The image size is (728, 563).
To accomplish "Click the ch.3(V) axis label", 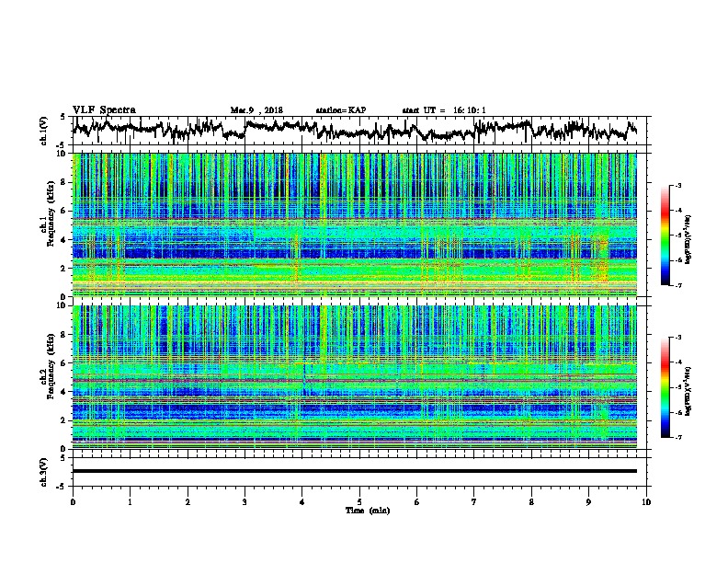I will pyautogui.click(x=44, y=472).
